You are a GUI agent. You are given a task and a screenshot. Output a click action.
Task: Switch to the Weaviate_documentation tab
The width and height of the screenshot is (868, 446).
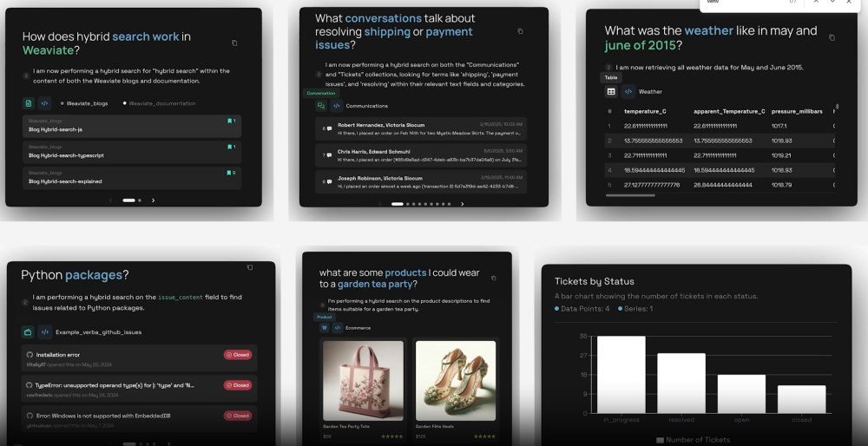[160, 103]
